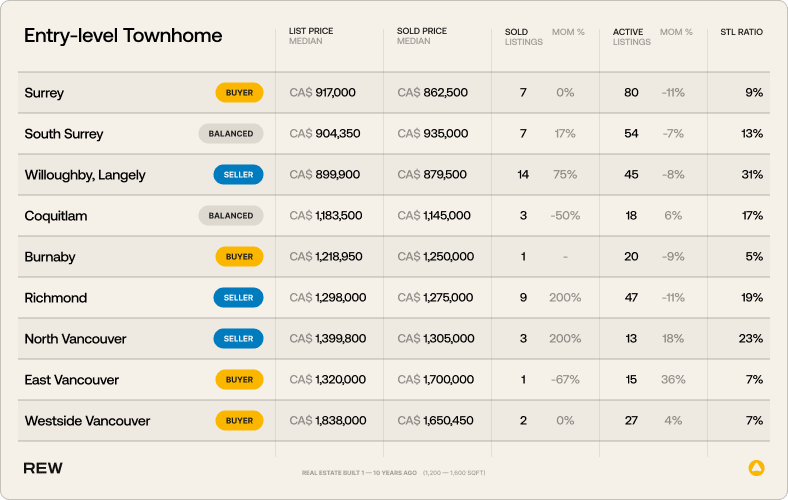Screen dimensions: 788x500
Task: Click the BALANCED badge in the Coquitlam row
Action: point(231,216)
